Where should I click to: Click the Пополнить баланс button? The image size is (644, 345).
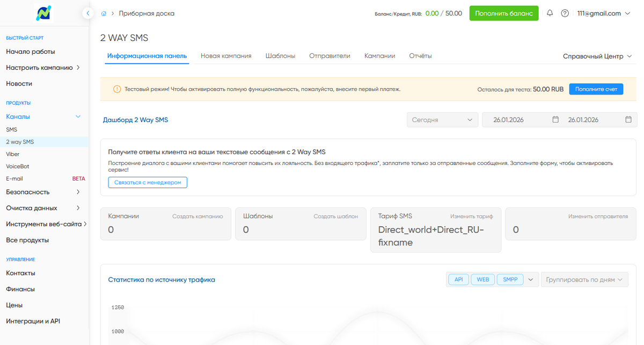(504, 13)
